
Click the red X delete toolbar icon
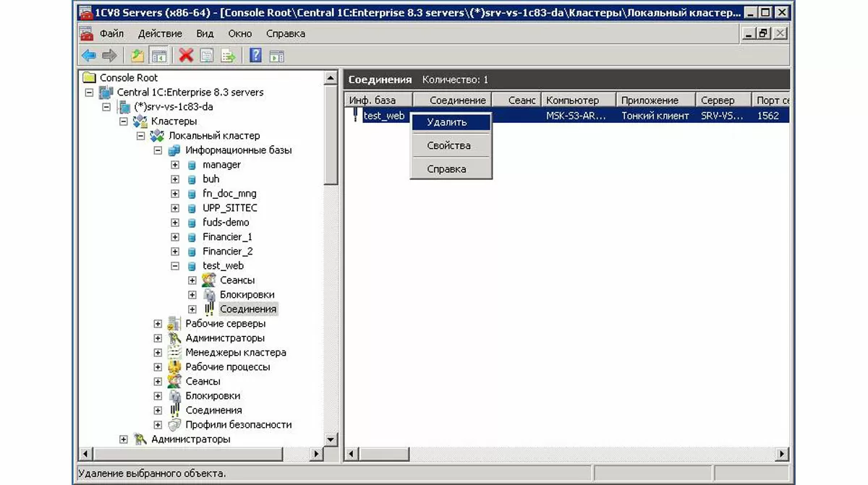pyautogui.click(x=186, y=56)
